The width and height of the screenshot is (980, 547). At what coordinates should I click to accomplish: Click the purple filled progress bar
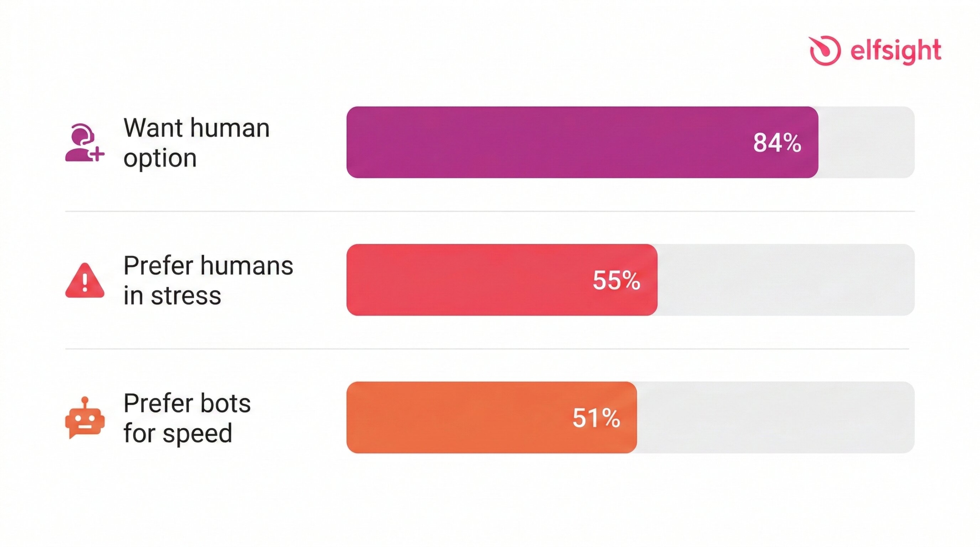[x=536, y=142]
